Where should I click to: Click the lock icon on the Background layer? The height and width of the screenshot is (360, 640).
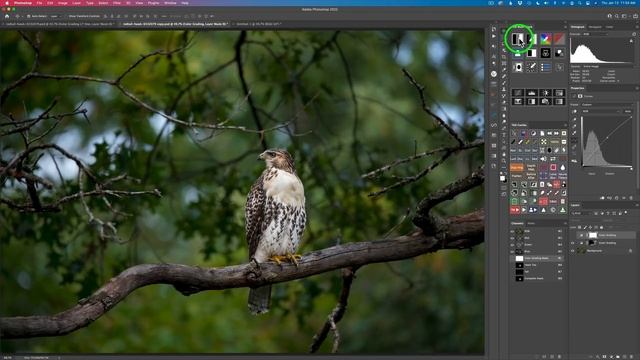[630, 251]
